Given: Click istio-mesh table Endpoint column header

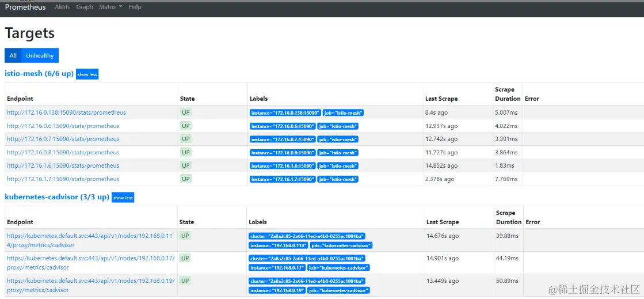Looking at the screenshot, I should coord(20,99).
